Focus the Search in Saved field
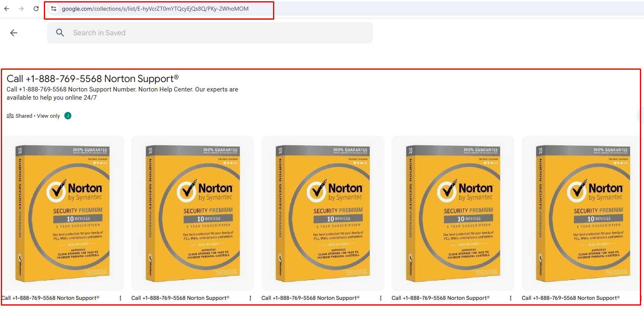Screen dimensions: 644x315 (x=209, y=33)
